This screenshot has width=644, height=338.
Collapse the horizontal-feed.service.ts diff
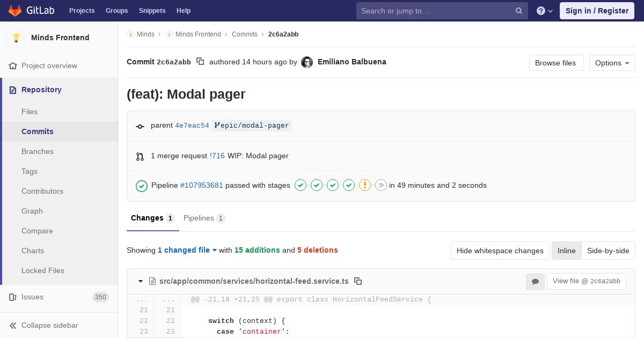[x=141, y=281]
